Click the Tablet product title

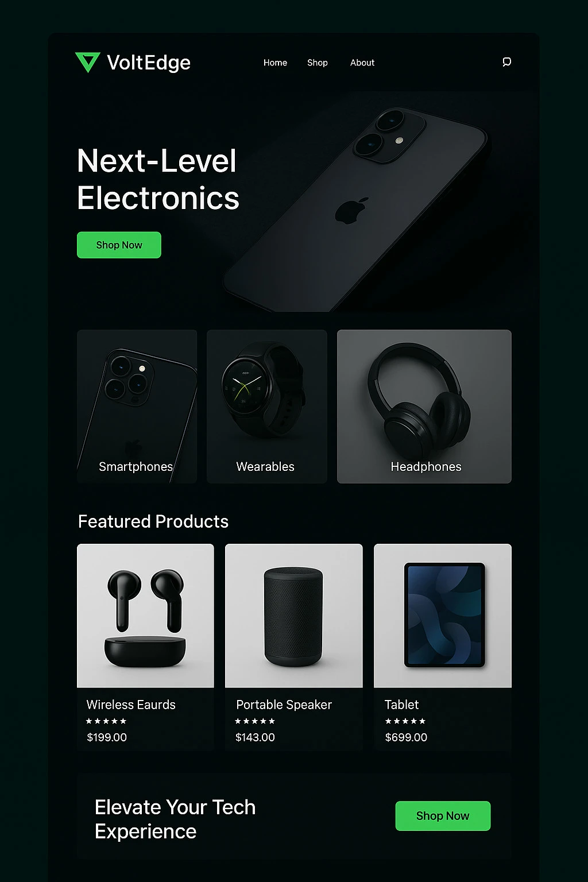click(401, 705)
